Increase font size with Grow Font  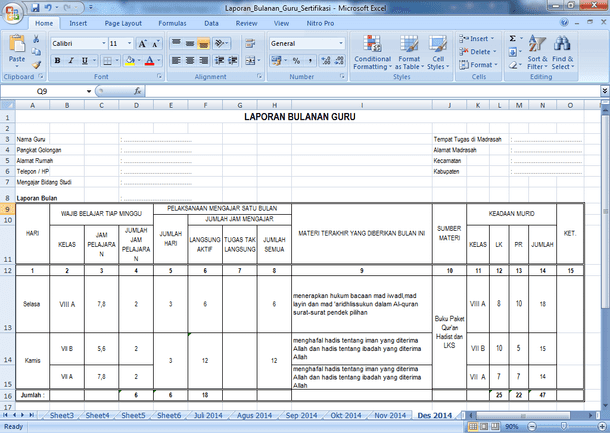tap(142, 44)
